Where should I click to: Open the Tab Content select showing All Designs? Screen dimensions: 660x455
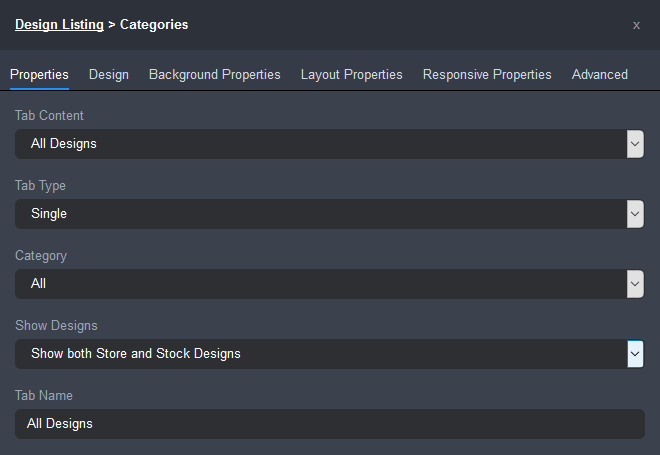click(330, 144)
